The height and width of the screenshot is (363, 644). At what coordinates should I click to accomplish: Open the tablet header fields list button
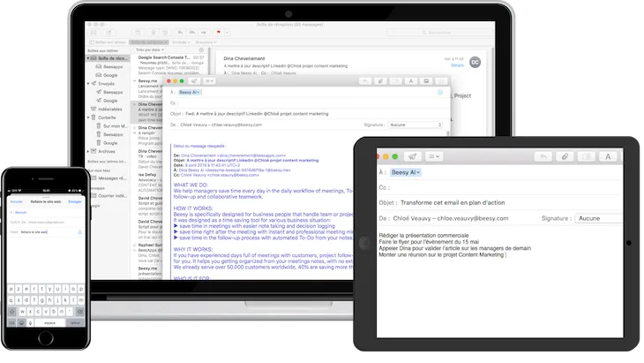click(x=434, y=156)
